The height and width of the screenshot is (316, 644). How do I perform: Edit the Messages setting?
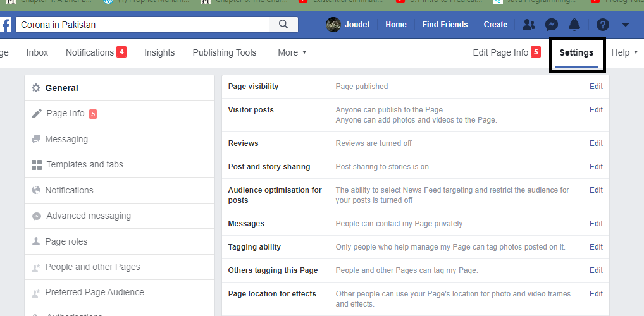(x=597, y=224)
